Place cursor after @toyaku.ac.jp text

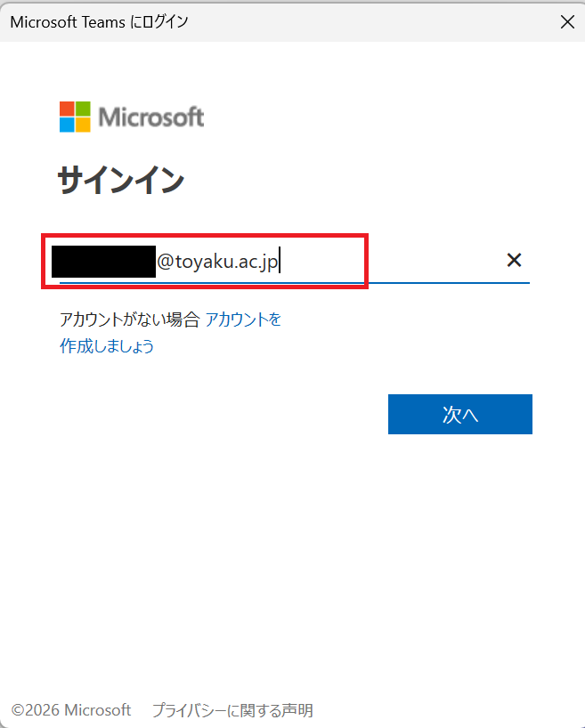(x=280, y=262)
